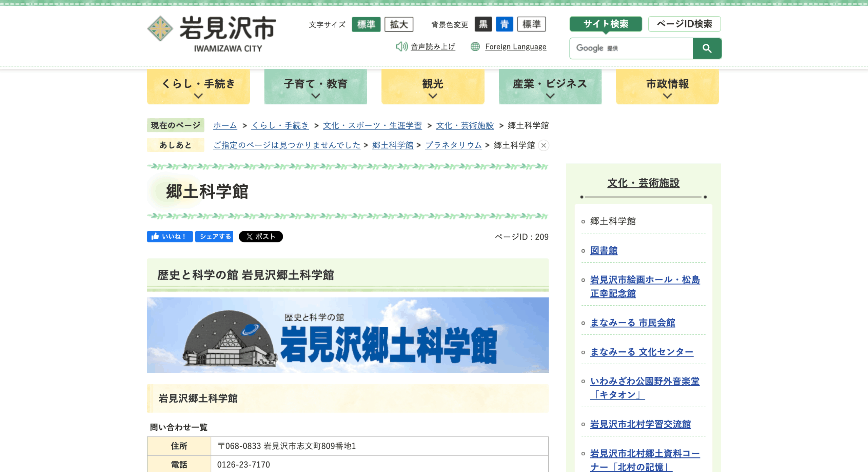Click the 岩見沢郷土科学館 banner image
This screenshot has height=472, width=868.
348,335
